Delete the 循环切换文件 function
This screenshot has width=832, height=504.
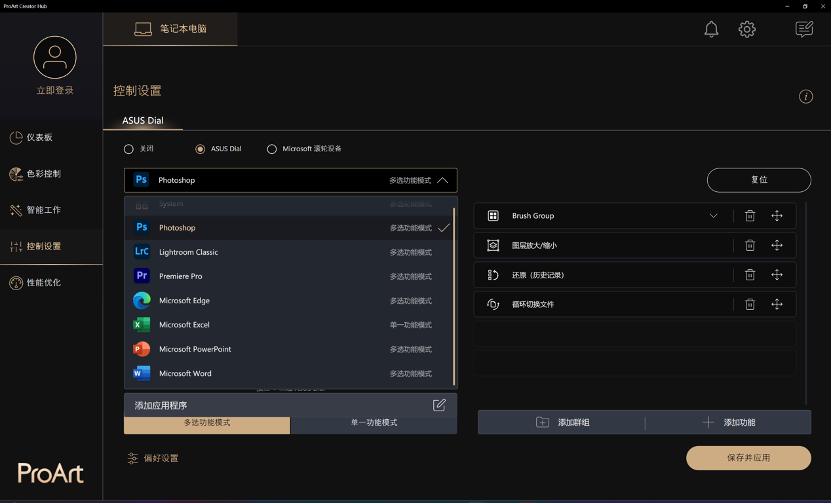[x=750, y=305]
